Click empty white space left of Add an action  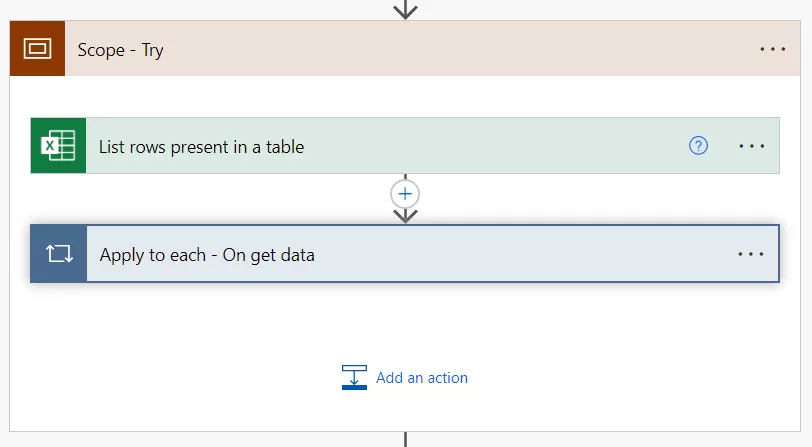tap(180, 378)
